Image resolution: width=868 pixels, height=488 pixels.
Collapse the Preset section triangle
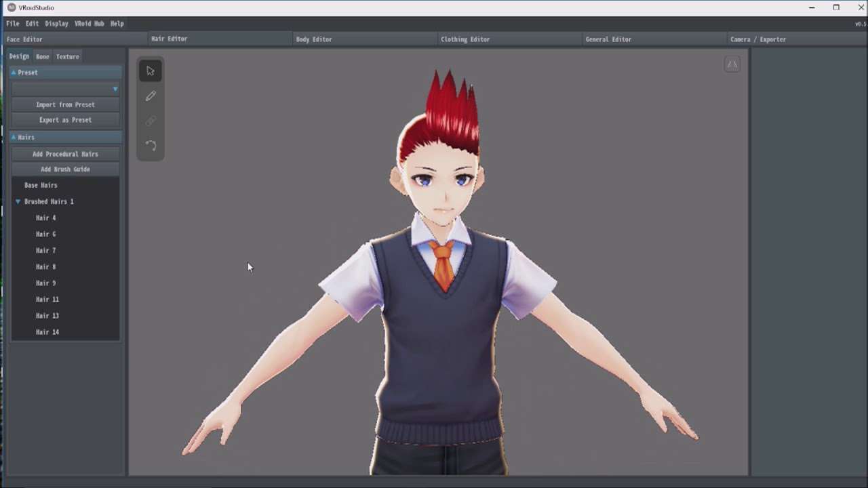pos(14,73)
